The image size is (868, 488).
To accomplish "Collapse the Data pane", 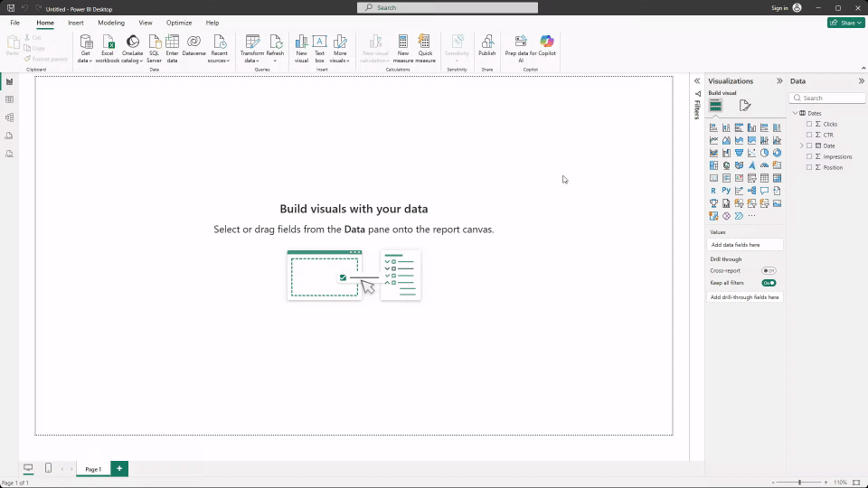I will 862,80.
